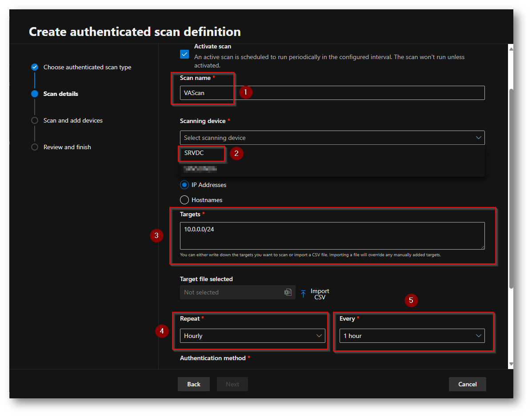Choose the blurred device option below SRVDC
The width and height of the screenshot is (532, 417).
click(200, 169)
